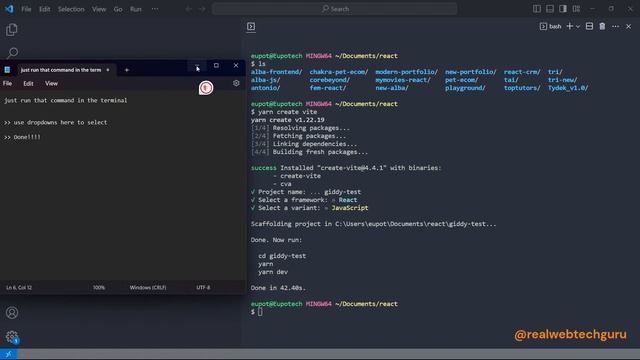The width and height of the screenshot is (640, 360).
Task: Expand the hidden menu items ellipsis
Action: pos(155,9)
